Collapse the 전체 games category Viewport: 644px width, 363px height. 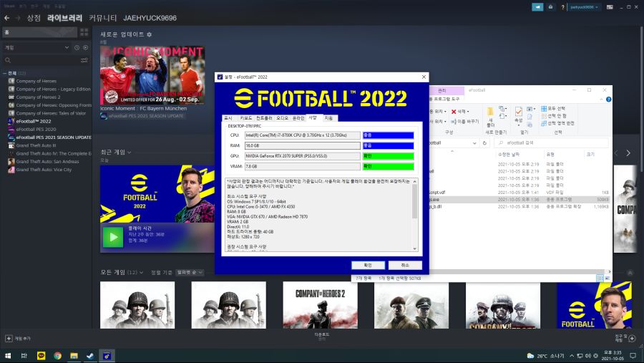[x=4, y=73]
